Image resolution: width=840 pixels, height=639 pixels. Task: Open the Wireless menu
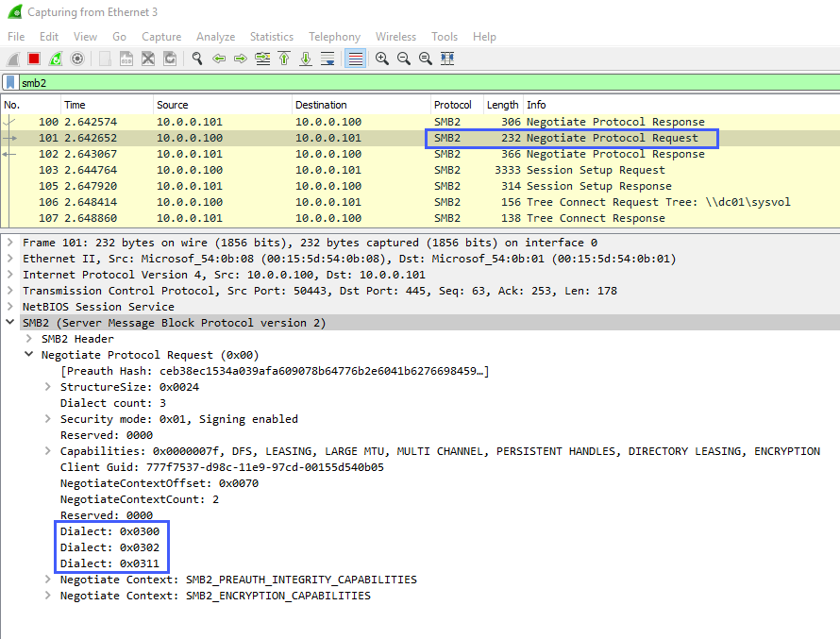(x=395, y=37)
